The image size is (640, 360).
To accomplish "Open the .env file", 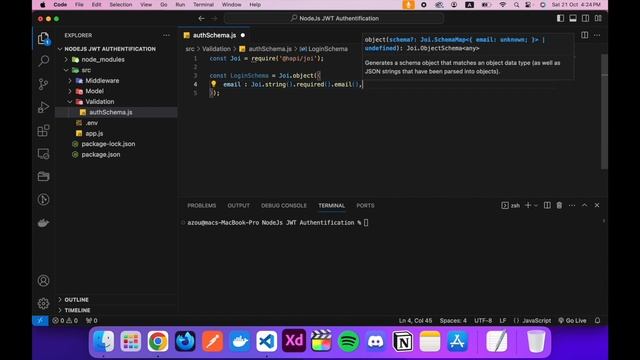I will click(92, 123).
